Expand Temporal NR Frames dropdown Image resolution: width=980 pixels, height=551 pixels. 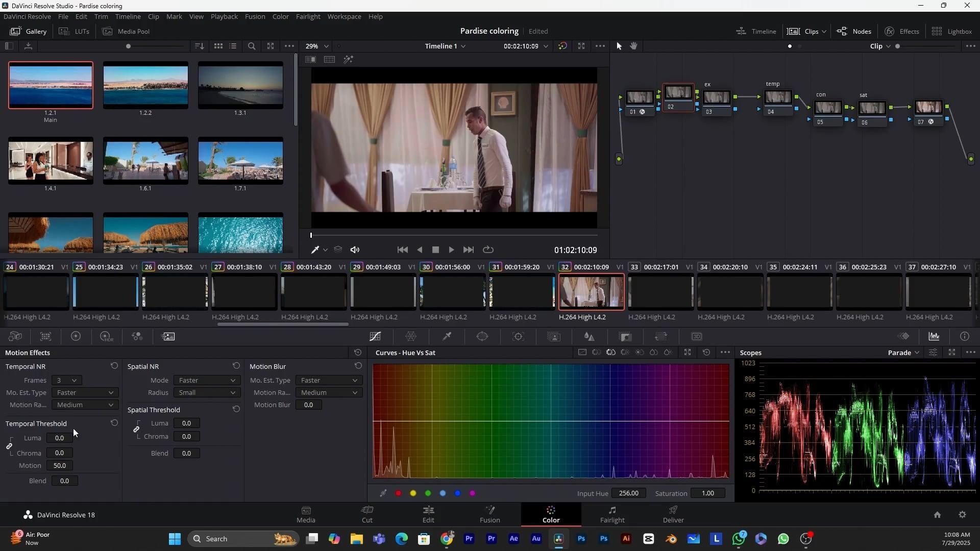coord(66,381)
